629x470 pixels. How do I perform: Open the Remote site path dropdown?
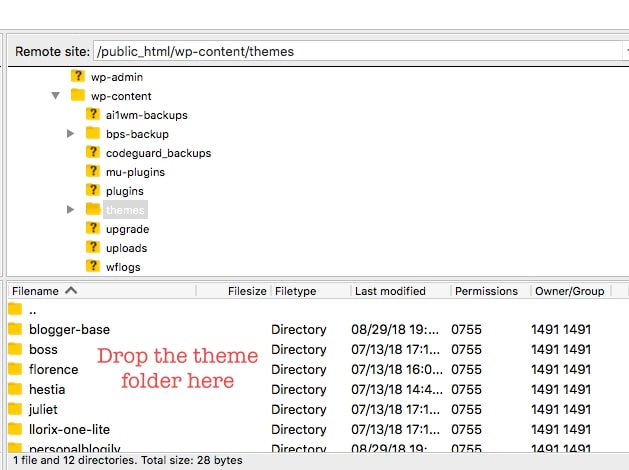tap(623, 51)
